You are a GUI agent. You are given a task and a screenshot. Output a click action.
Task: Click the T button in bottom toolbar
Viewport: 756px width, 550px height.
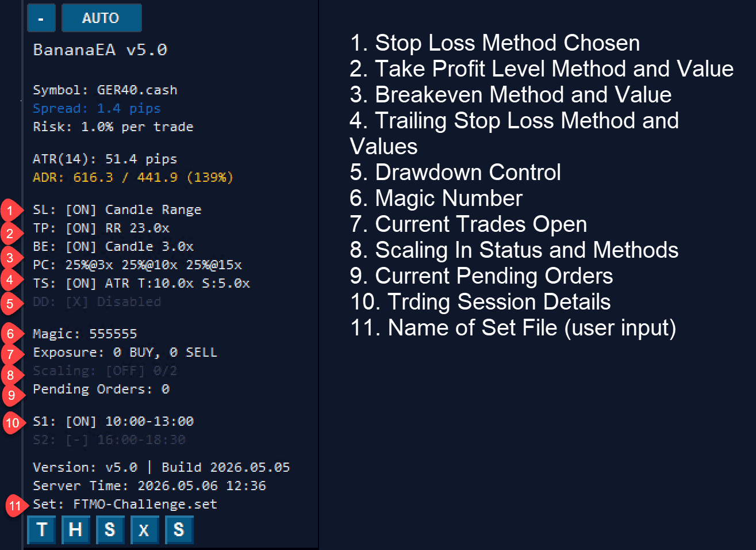point(41,530)
